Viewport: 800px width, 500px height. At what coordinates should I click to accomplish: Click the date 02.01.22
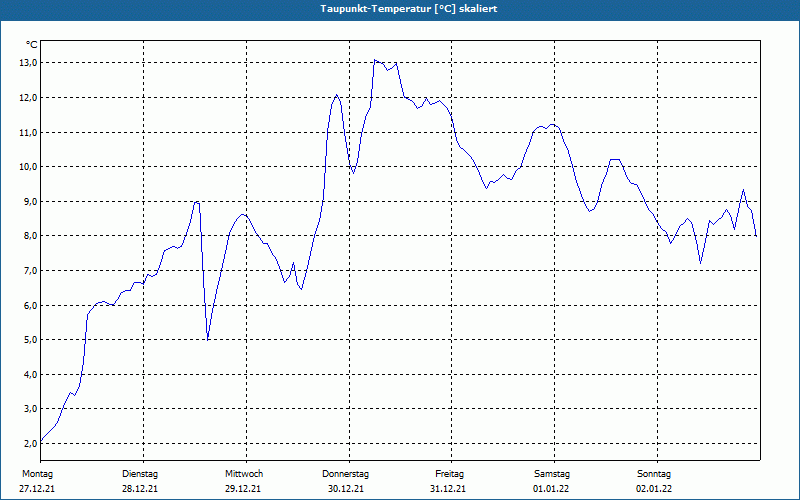[x=654, y=489]
